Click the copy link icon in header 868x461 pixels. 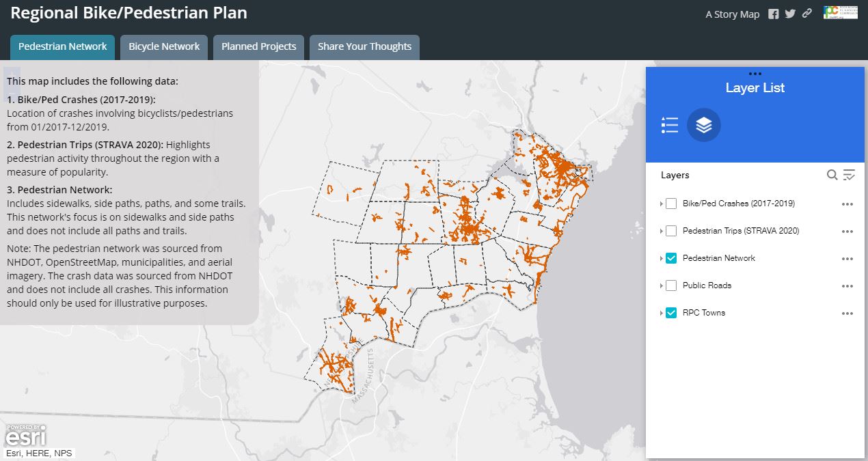tap(807, 14)
